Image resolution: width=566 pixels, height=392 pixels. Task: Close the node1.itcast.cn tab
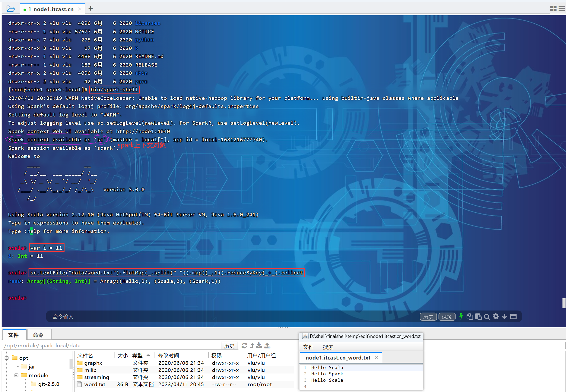pos(80,9)
